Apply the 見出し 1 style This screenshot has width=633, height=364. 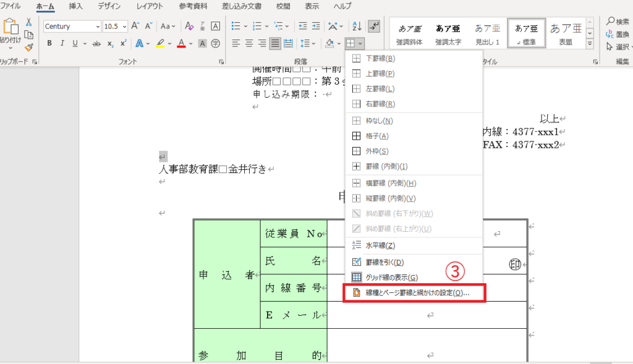[x=487, y=33]
